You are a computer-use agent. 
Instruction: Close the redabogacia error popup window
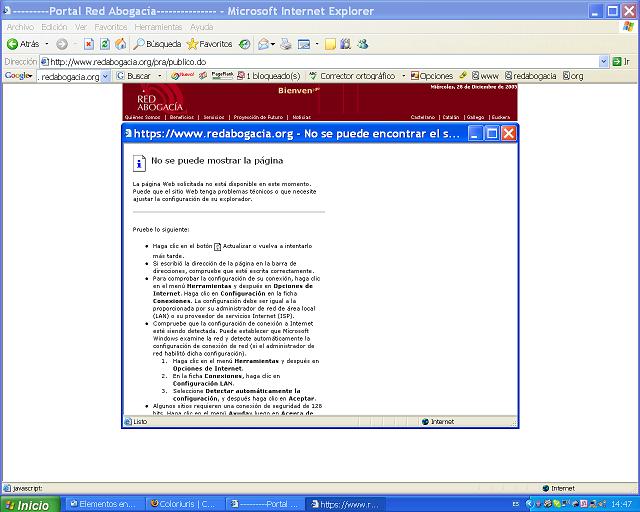509,133
